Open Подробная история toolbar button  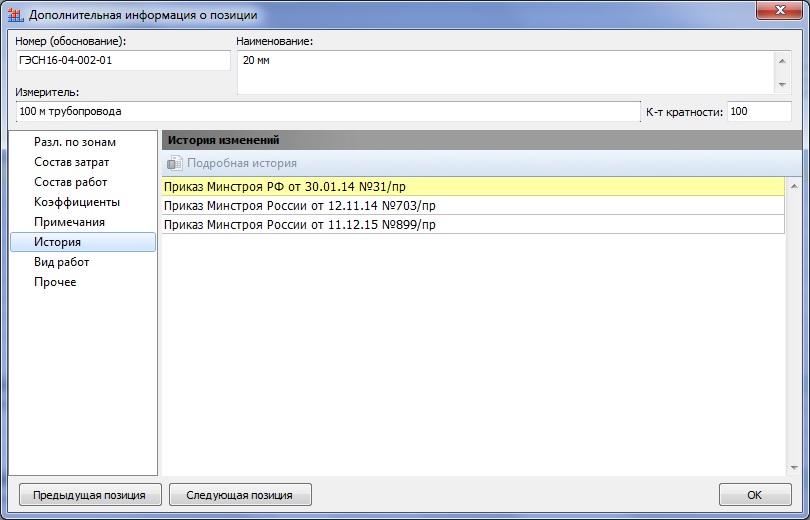point(232,163)
